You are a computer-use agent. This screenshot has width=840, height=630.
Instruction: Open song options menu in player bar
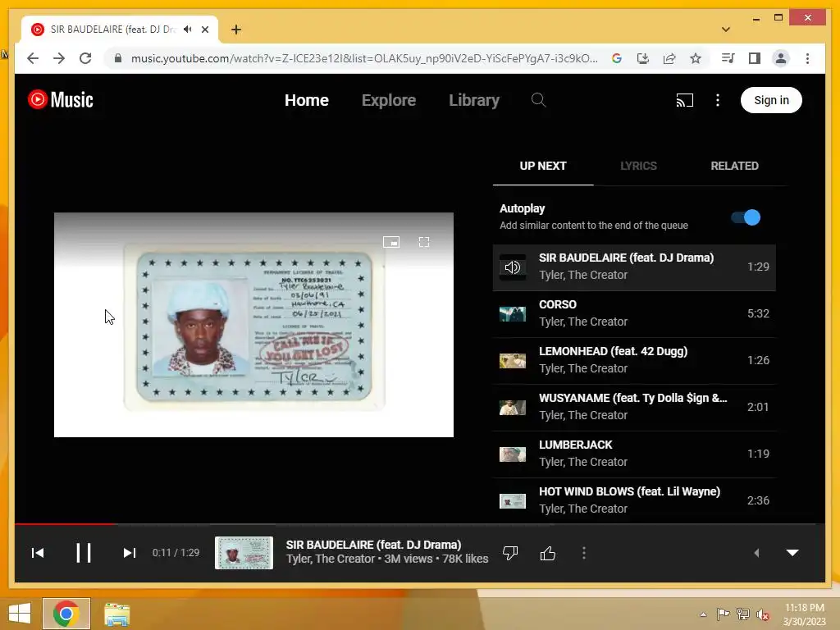point(584,553)
